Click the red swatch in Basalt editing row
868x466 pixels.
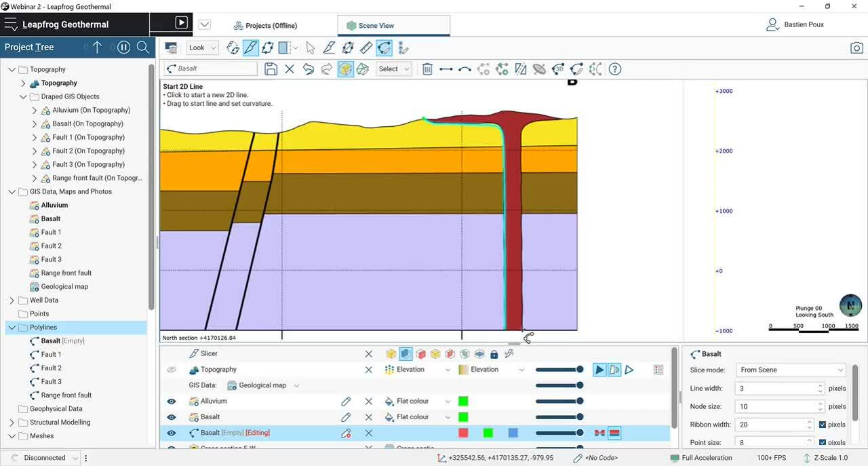point(463,433)
